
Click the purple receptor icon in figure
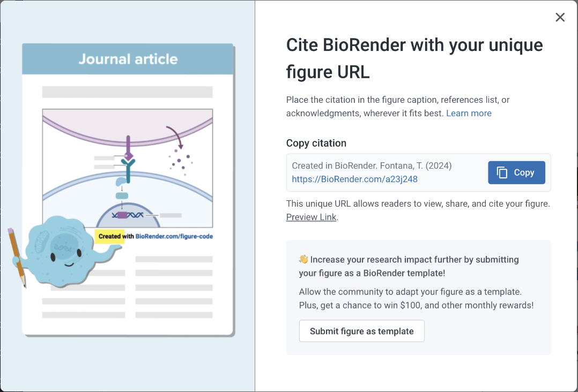pyautogui.click(x=128, y=148)
